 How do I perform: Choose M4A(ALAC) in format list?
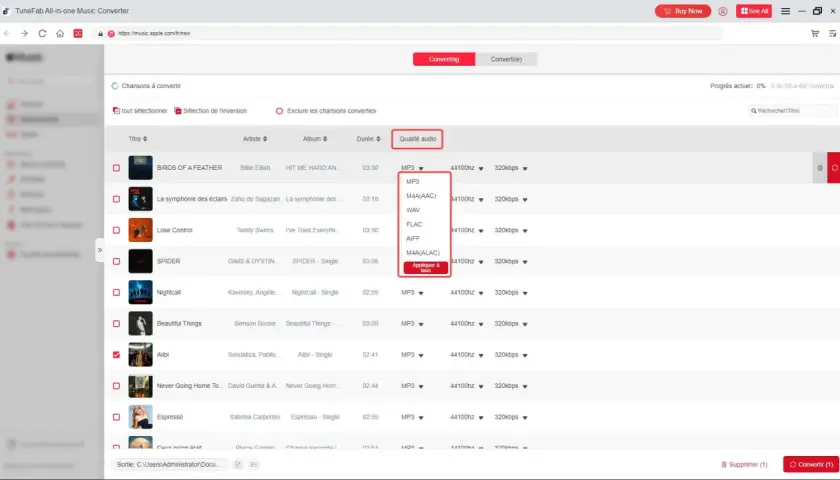coord(424,252)
